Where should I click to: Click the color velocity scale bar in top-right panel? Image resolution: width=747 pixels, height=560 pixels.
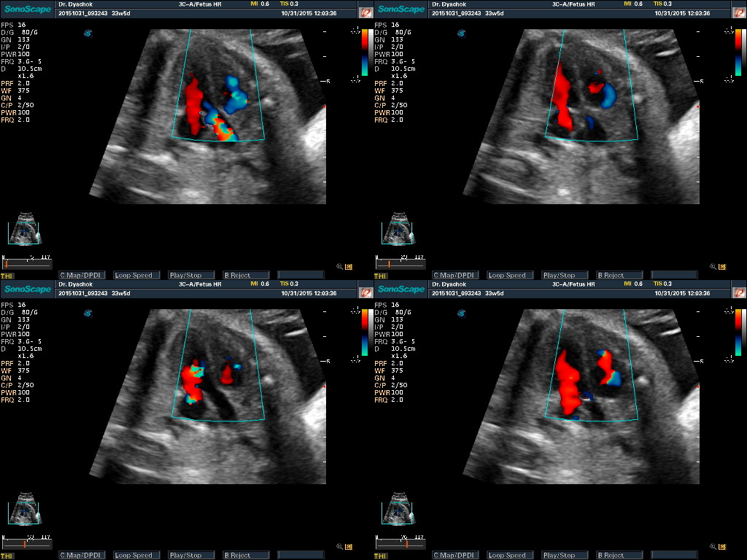coord(738,53)
